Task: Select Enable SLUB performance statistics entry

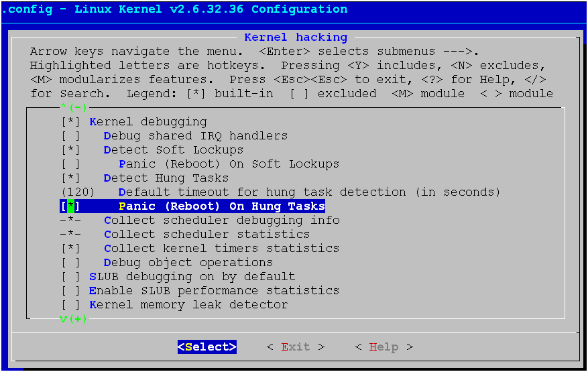Action: [214, 291]
